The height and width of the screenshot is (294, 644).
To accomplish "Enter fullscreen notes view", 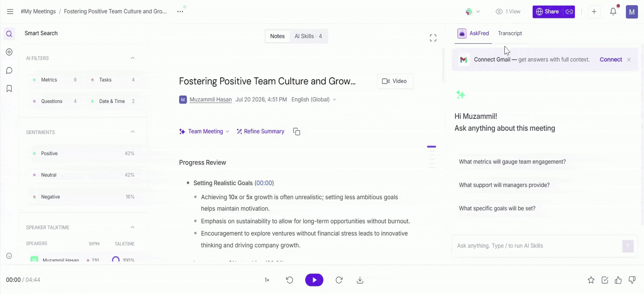I will click(433, 38).
